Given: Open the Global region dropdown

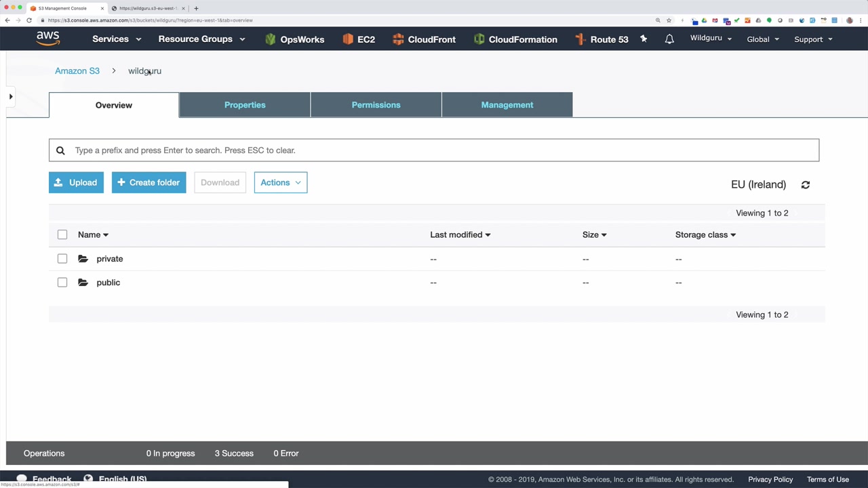Looking at the screenshot, I should click(x=763, y=39).
